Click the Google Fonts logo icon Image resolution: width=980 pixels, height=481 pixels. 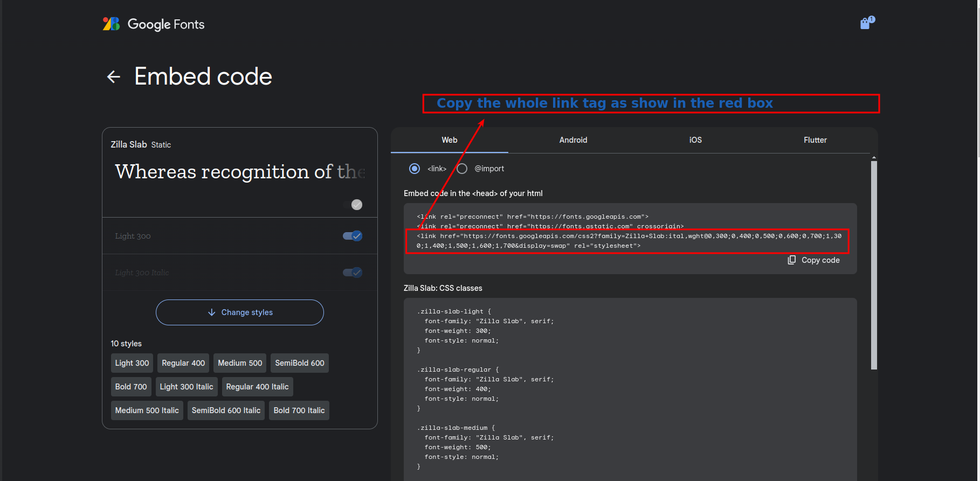tap(111, 24)
